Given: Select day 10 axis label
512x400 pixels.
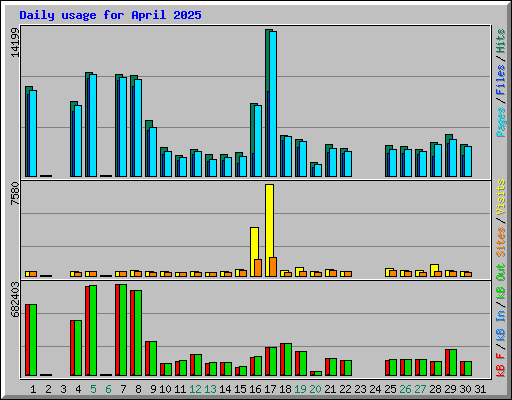Looking at the screenshot, I should tap(165, 389).
